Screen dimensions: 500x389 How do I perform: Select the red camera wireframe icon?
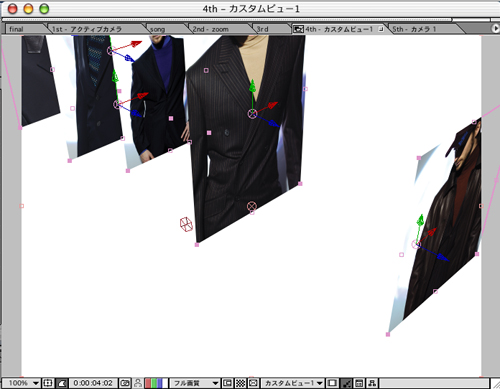tap(186, 224)
